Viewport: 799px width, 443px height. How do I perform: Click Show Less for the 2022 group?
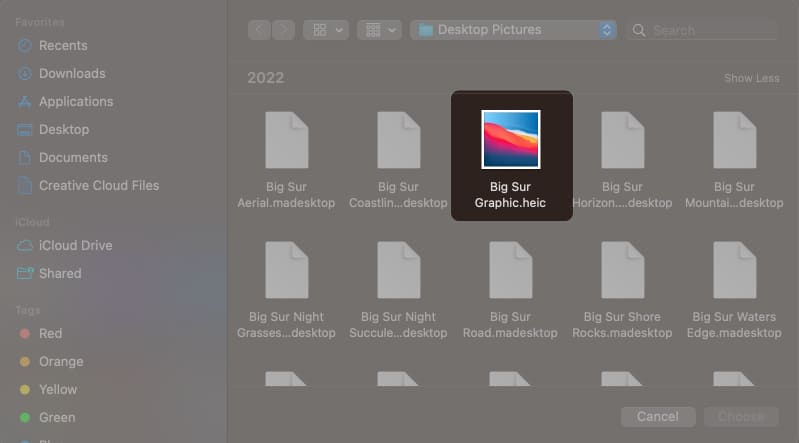pos(752,79)
